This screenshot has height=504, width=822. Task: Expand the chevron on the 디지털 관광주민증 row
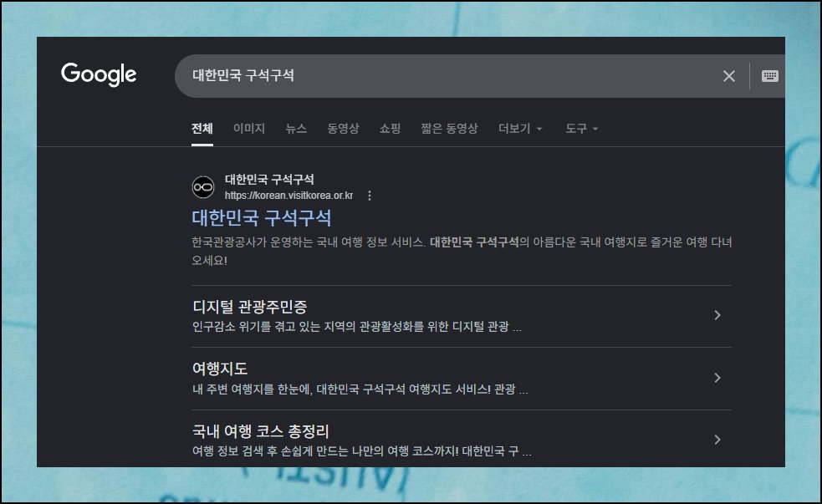717,315
